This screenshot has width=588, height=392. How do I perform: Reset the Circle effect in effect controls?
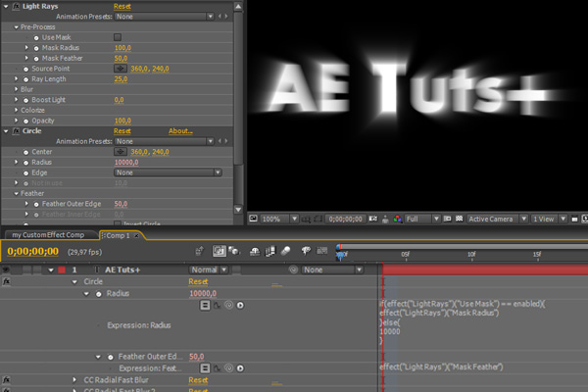(x=122, y=131)
